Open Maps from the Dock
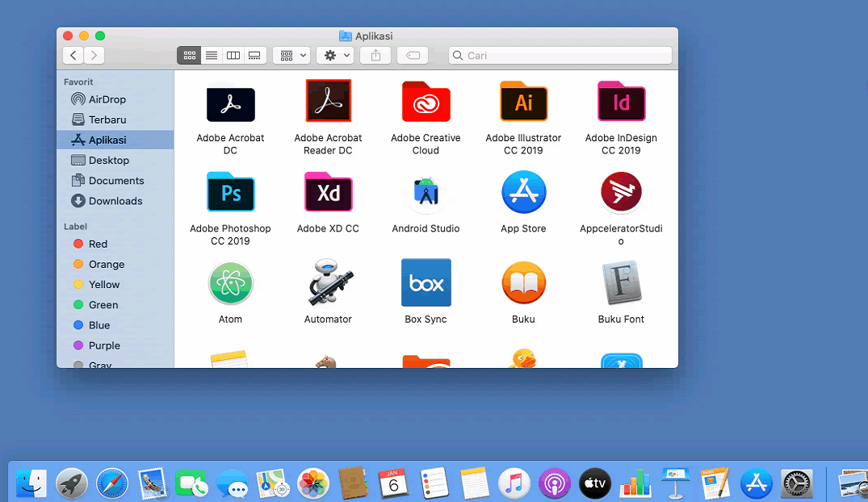The width and height of the screenshot is (868, 502). point(273,483)
